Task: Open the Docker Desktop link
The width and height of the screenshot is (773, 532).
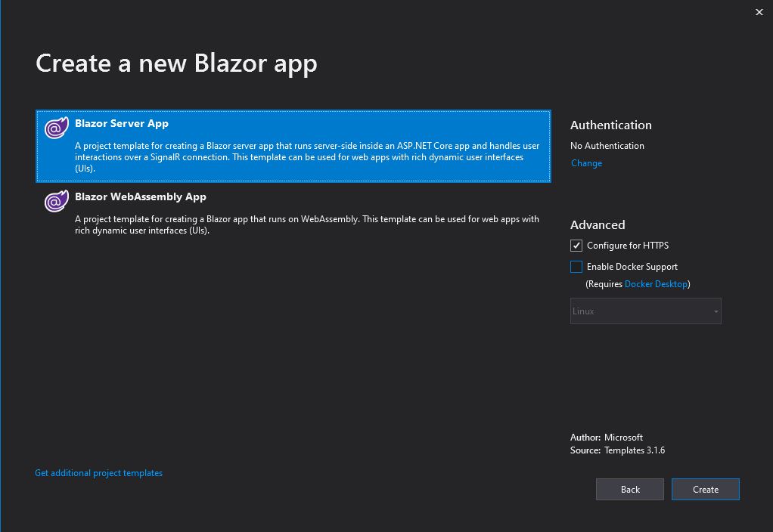Action: 657,283
